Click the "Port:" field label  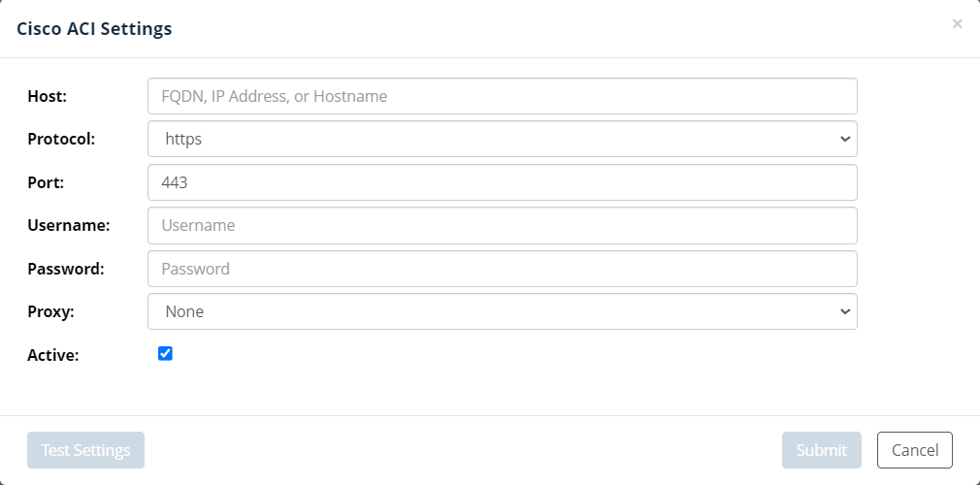coord(46,182)
